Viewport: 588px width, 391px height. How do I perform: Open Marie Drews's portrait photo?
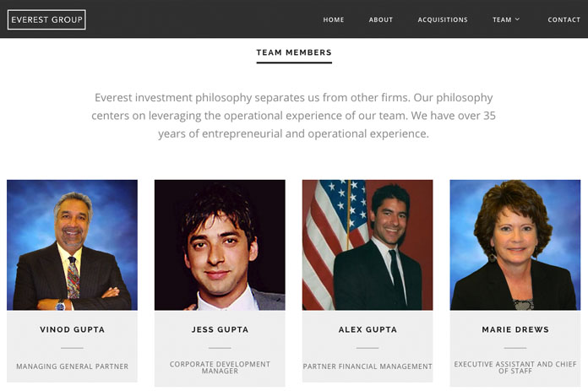515,245
